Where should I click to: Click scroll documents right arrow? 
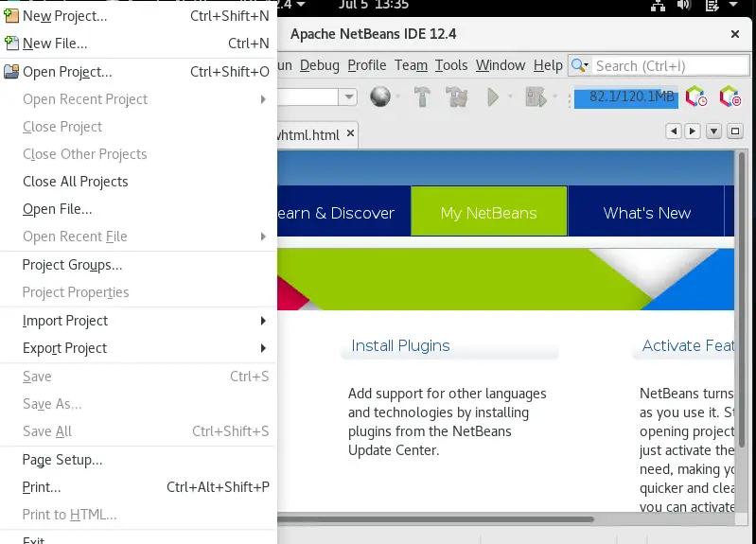(693, 132)
